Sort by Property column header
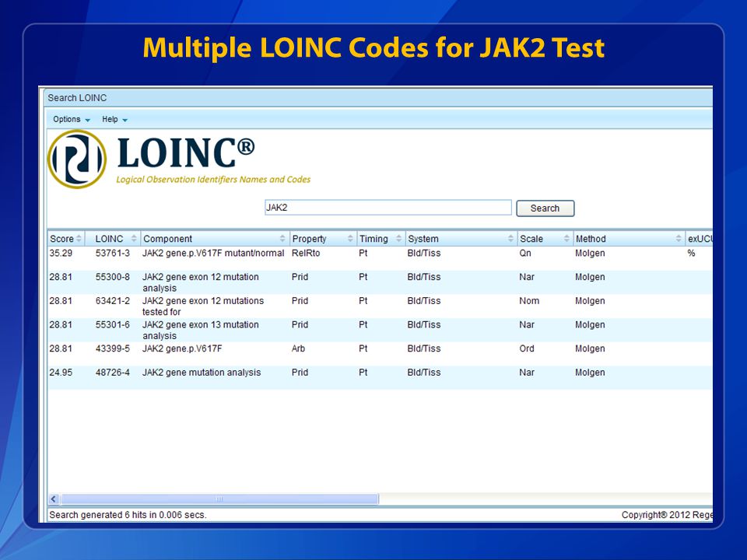 (322, 239)
